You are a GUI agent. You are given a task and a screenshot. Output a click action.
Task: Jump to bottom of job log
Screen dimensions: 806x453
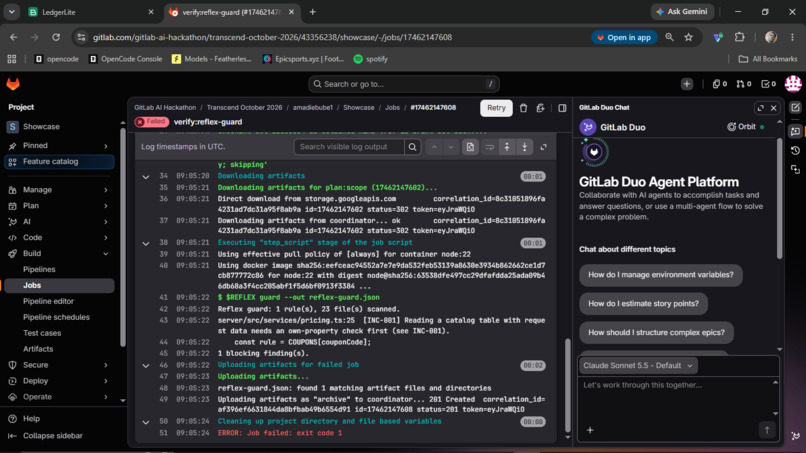524,147
